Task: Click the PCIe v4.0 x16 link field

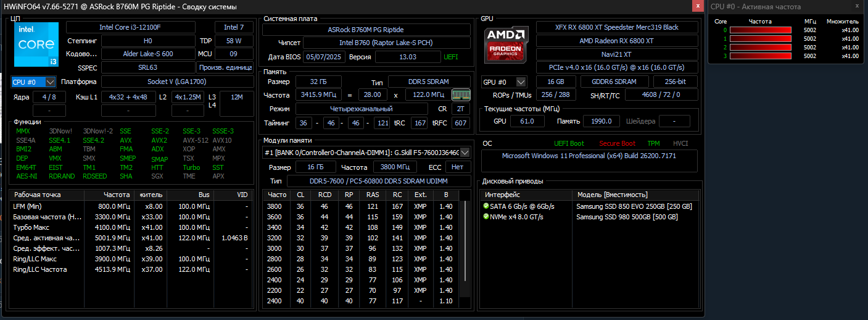Action: click(x=617, y=67)
